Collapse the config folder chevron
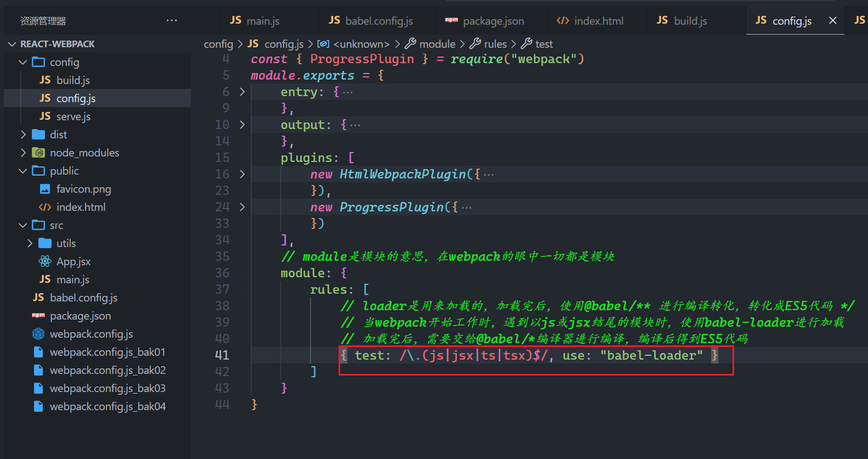 pyautogui.click(x=23, y=62)
